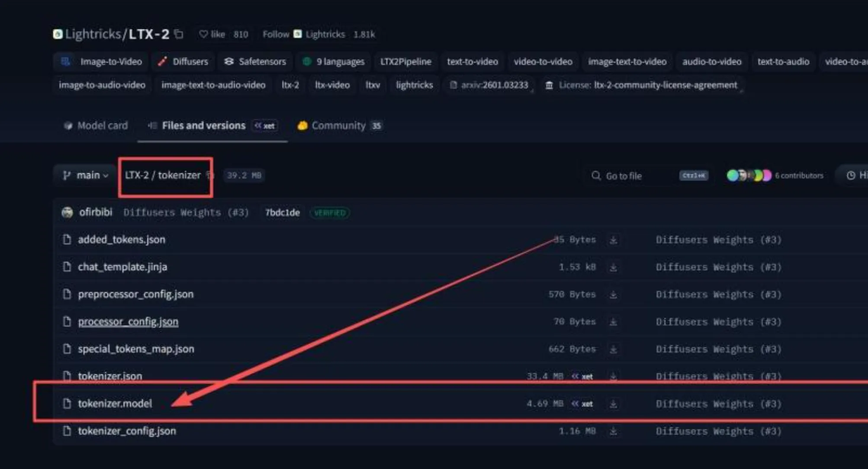The height and width of the screenshot is (469, 868).
Task: Open the header commit message Diffusers Weights (#3)
Action: coord(186,213)
